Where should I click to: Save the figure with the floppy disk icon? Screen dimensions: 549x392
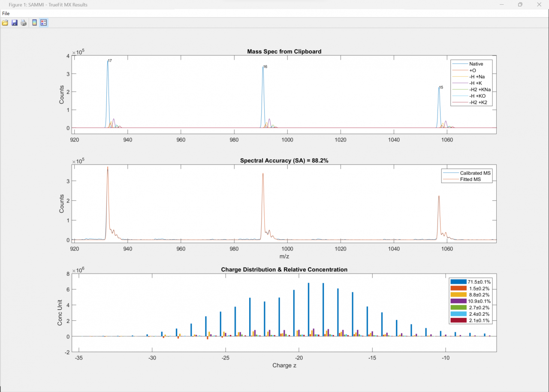click(x=15, y=23)
